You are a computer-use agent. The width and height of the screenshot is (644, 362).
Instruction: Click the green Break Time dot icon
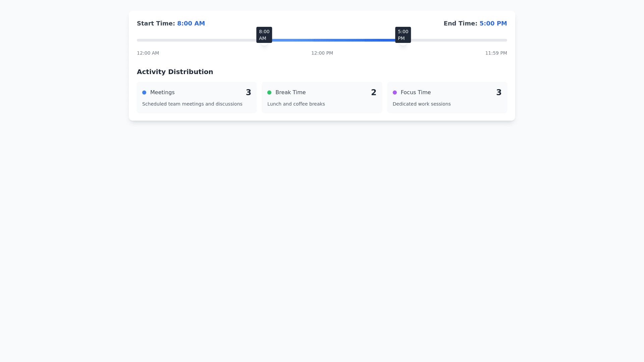point(269,93)
